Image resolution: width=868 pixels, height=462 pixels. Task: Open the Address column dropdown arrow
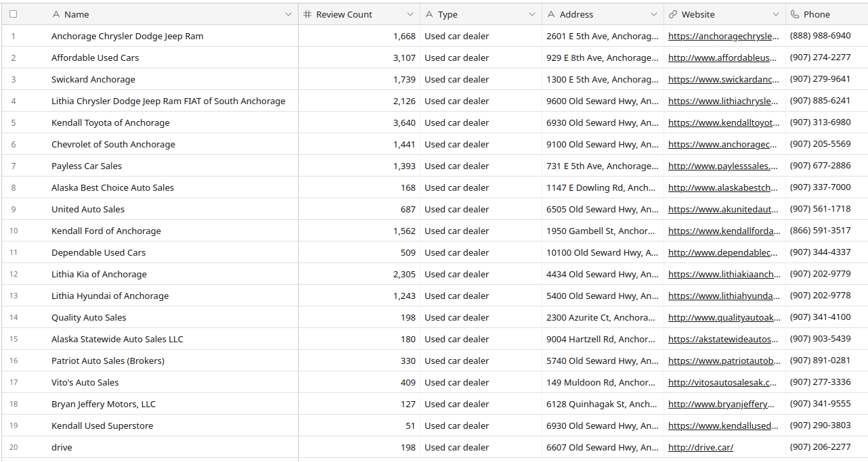(x=654, y=14)
